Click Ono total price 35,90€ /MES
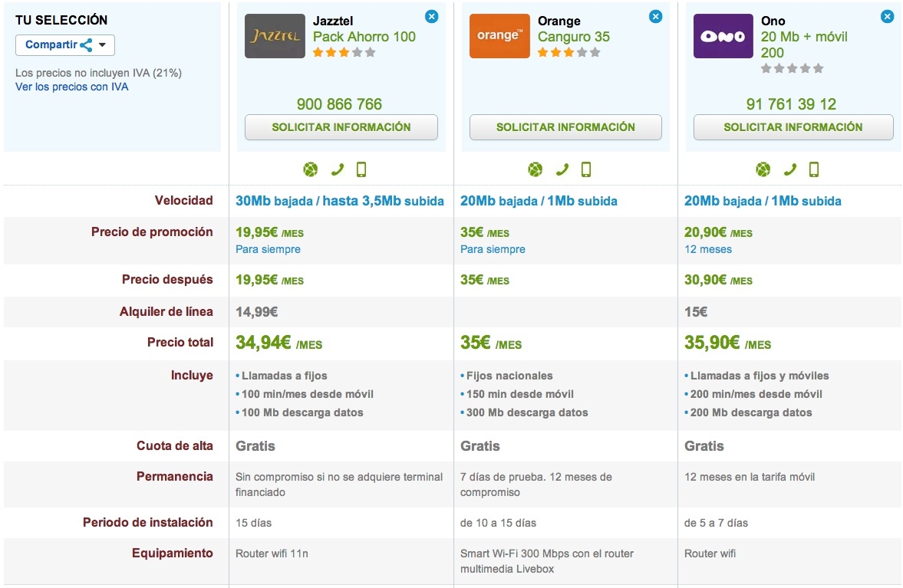Screen dimensions: 903x588 [x=727, y=343]
